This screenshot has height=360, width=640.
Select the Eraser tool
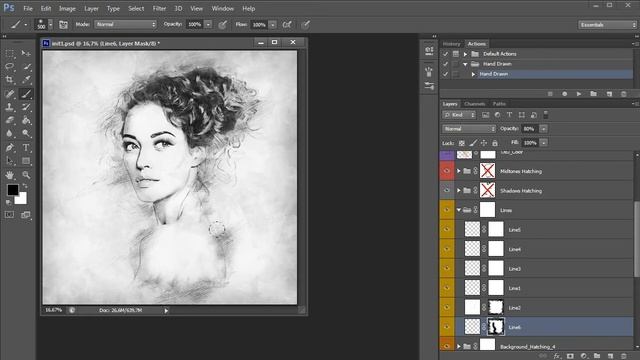tap(10, 120)
